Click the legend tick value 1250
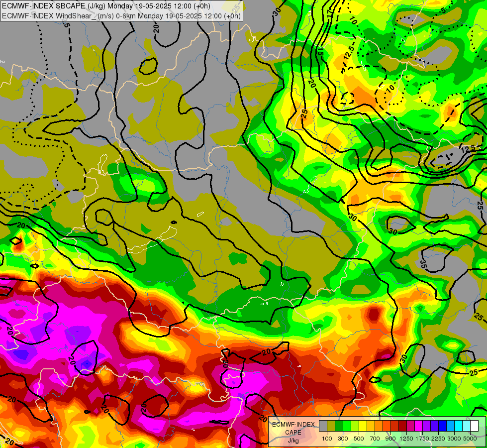 click(x=406, y=439)
